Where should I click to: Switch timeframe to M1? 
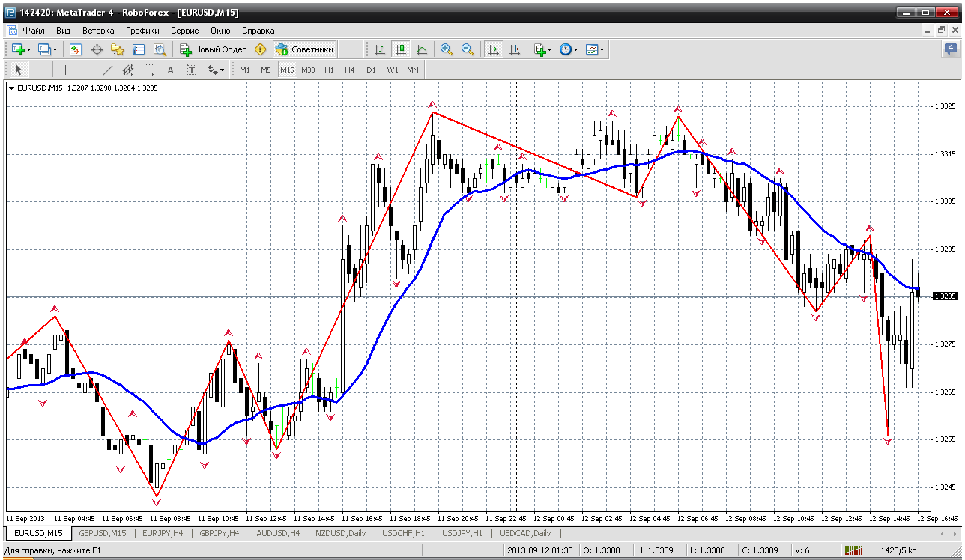[x=245, y=70]
